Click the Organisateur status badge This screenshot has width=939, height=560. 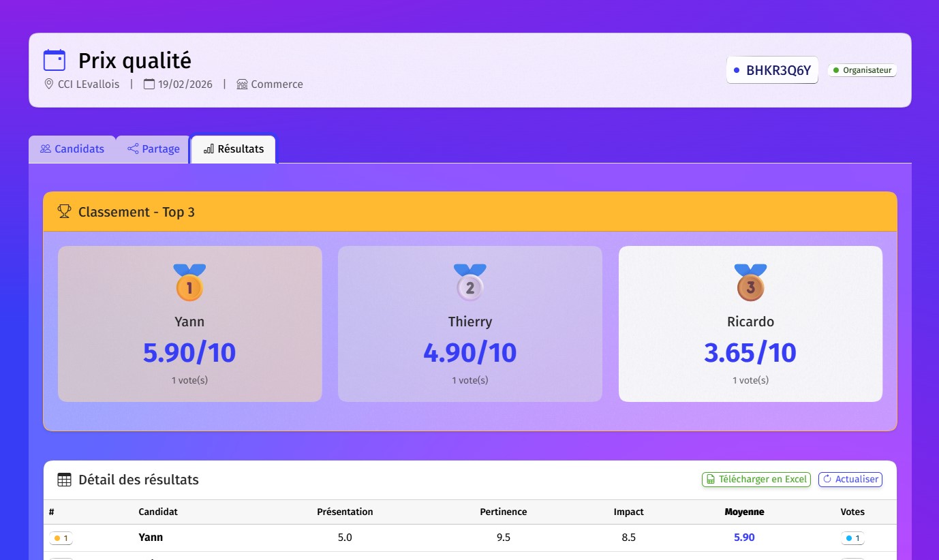point(862,70)
